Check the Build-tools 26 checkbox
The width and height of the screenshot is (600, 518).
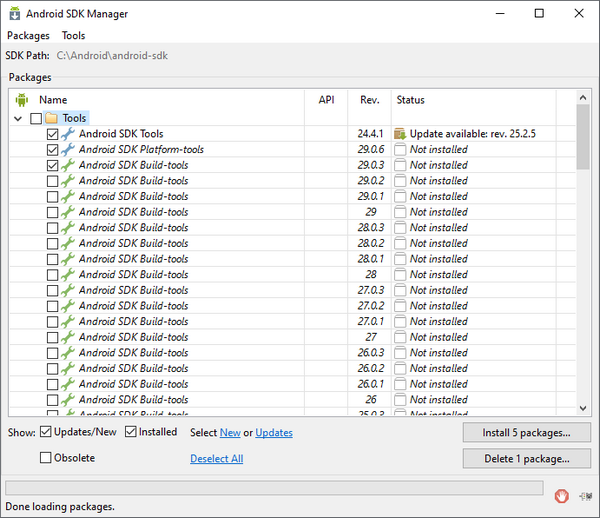[52, 400]
